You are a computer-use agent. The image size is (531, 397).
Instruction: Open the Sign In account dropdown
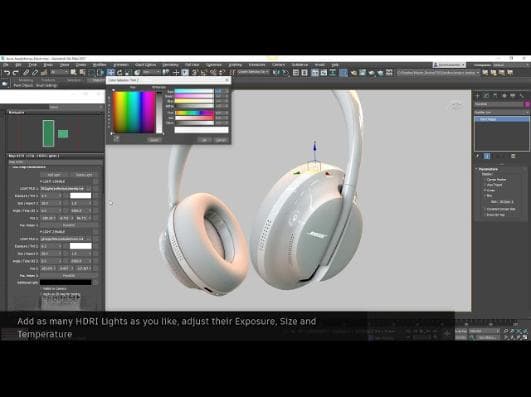point(449,65)
